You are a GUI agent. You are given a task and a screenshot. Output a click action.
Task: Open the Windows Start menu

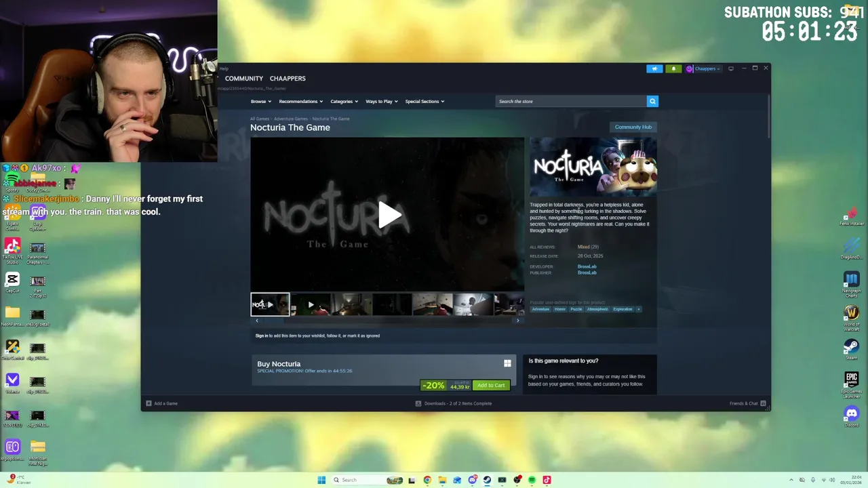(x=321, y=480)
